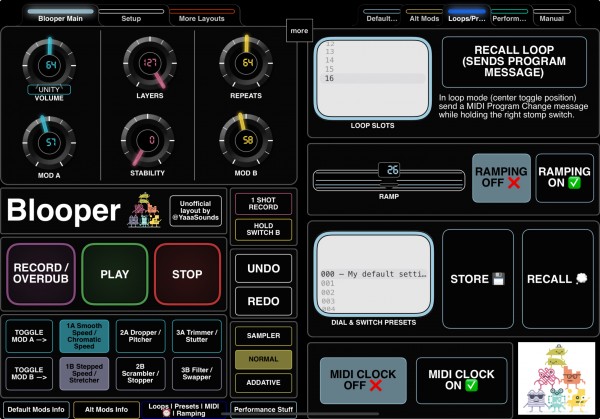The width and height of the screenshot is (600, 419).
Task: Set MIDI CLOCK OFF
Action: tap(363, 380)
